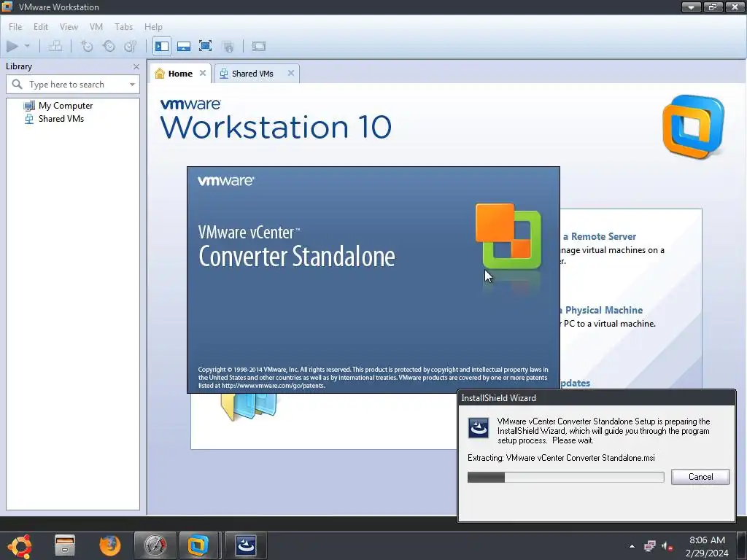Click the Take Snapshot toolbar icon

87,46
